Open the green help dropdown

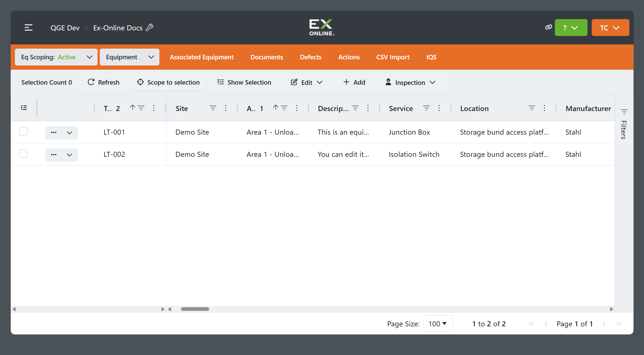(x=571, y=28)
